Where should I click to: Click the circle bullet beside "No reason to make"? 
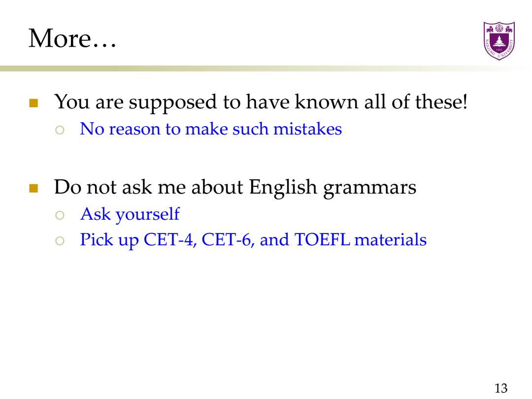point(60,130)
